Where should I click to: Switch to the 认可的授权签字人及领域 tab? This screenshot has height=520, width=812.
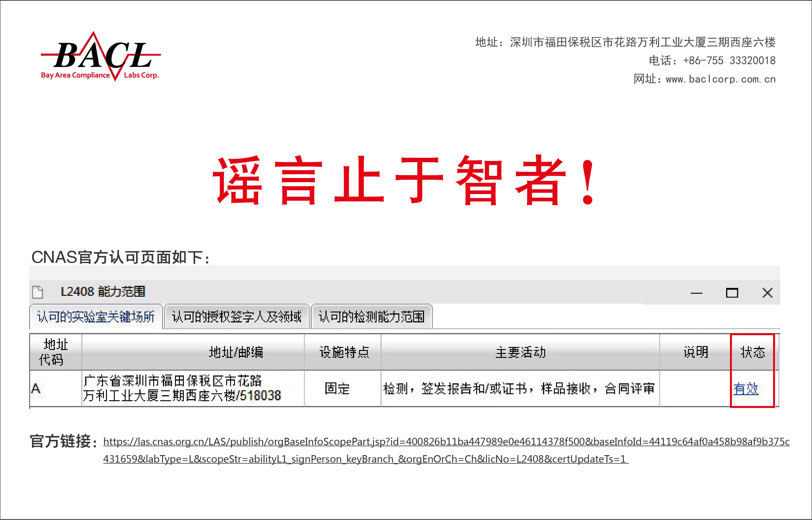coord(237,316)
